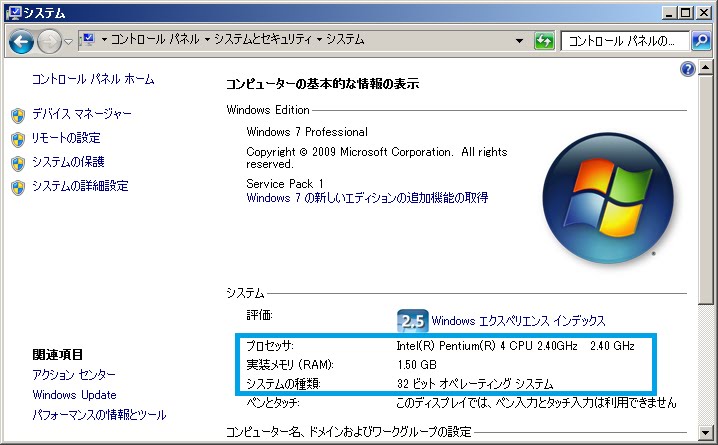Click the システムの種類: label
The image size is (718, 445).
coord(283,384)
